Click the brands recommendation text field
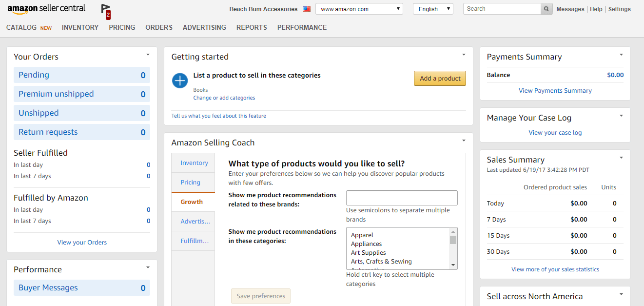This screenshot has height=306, width=644. coord(402,198)
